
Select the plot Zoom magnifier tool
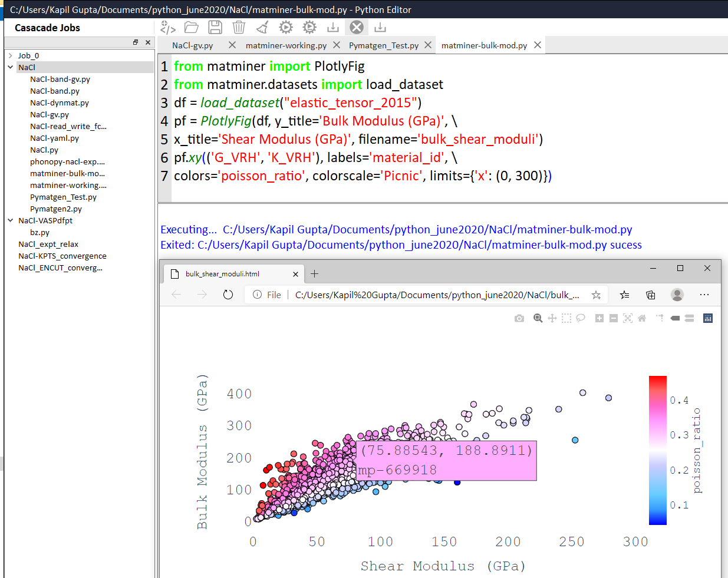coord(538,318)
